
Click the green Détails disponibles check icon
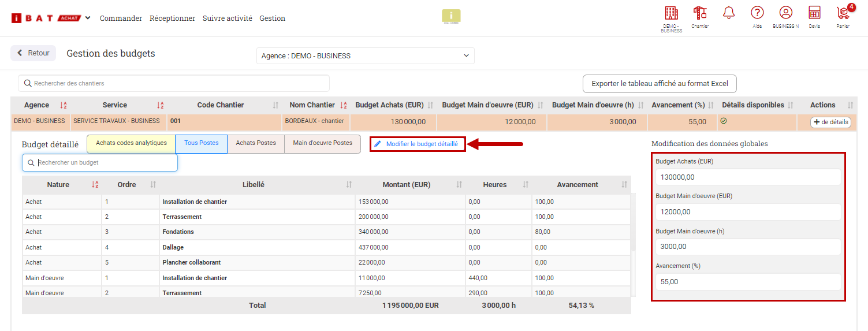(724, 121)
